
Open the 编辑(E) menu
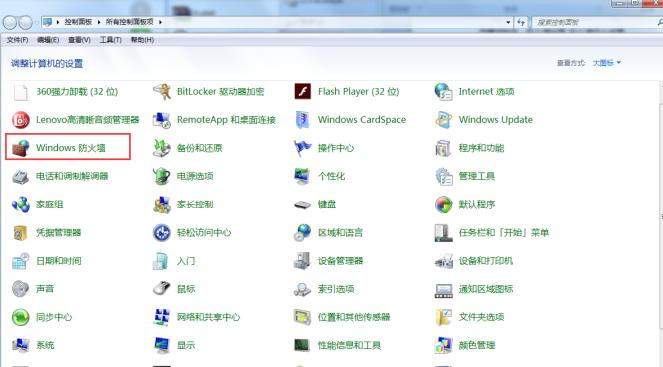click(48, 40)
